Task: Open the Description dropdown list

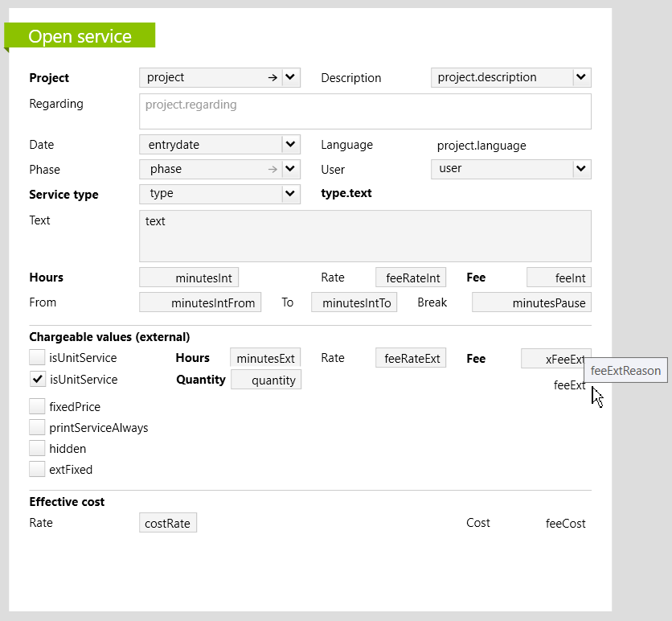Action: (582, 78)
